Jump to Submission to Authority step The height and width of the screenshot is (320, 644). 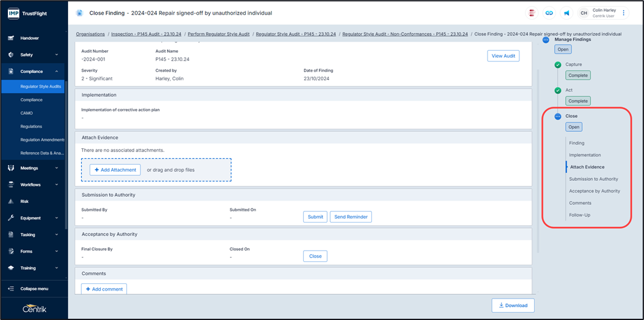tap(593, 179)
